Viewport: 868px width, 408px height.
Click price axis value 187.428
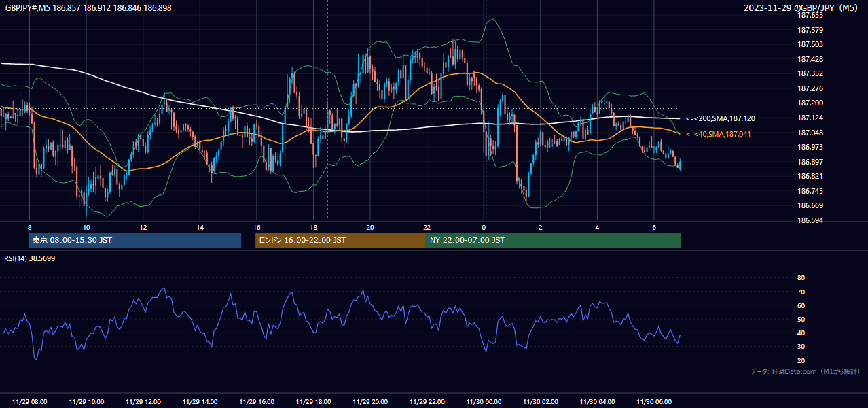point(811,59)
